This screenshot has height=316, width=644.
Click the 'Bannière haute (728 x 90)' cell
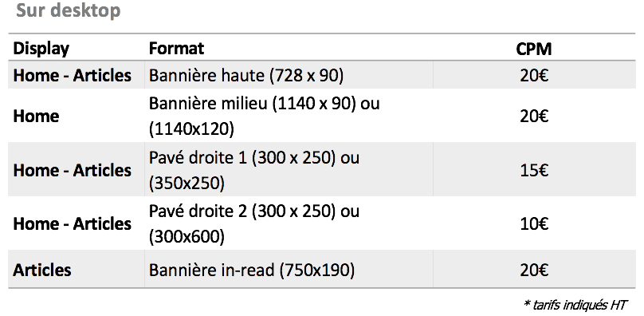tap(246, 75)
